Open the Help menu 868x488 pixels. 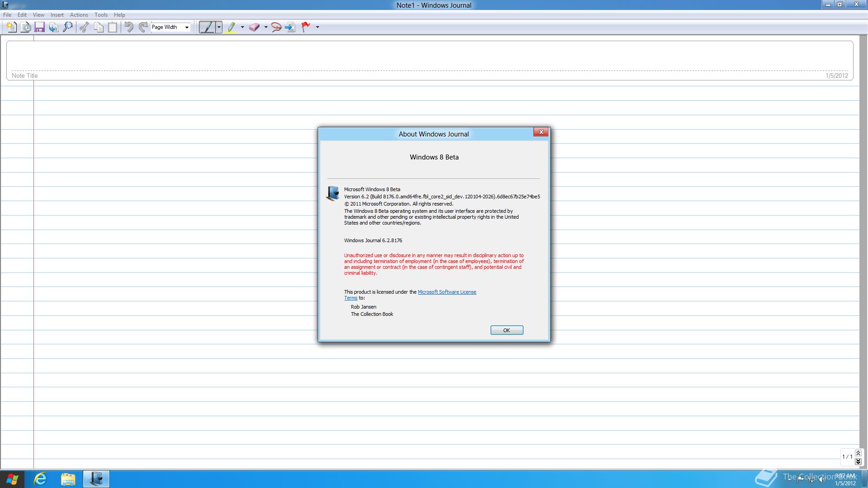[119, 15]
